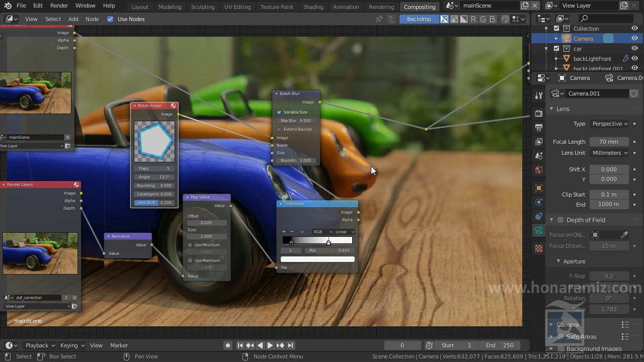Toggle the node snapping icon
This screenshot has height=362, width=644.
click(x=505, y=19)
